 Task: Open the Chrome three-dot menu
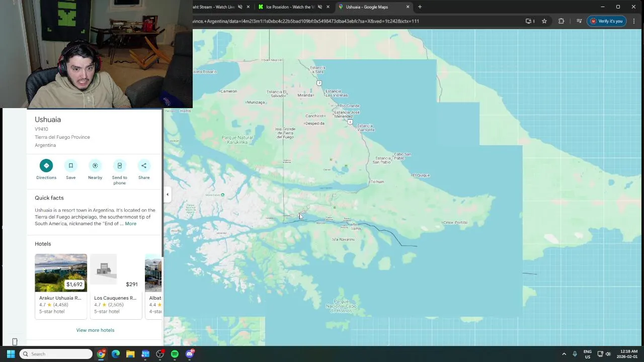coord(634,21)
